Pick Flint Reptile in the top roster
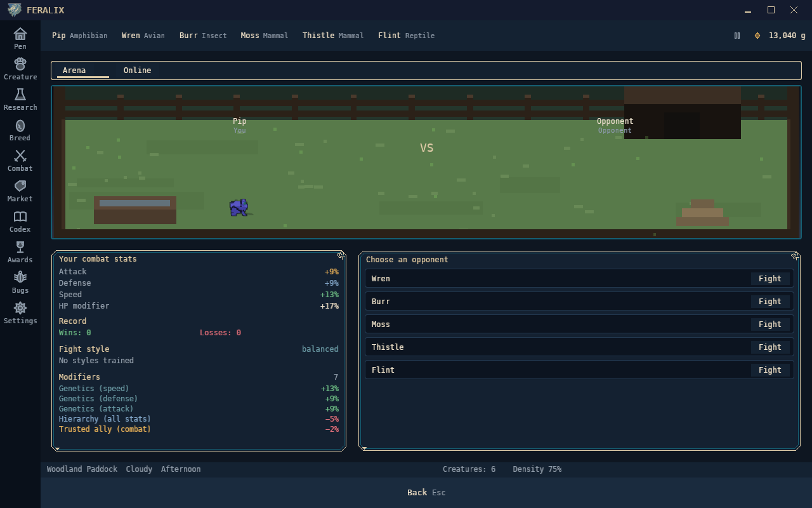Screen dimensions: 812x508 point(407,36)
